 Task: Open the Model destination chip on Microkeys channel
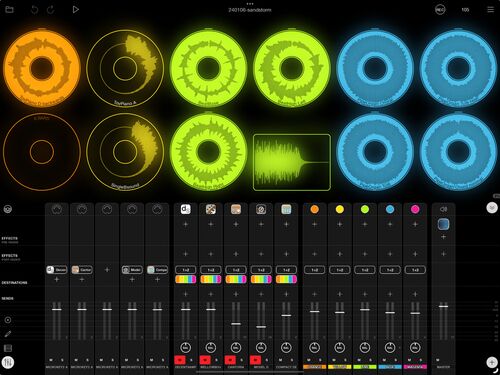(132, 270)
